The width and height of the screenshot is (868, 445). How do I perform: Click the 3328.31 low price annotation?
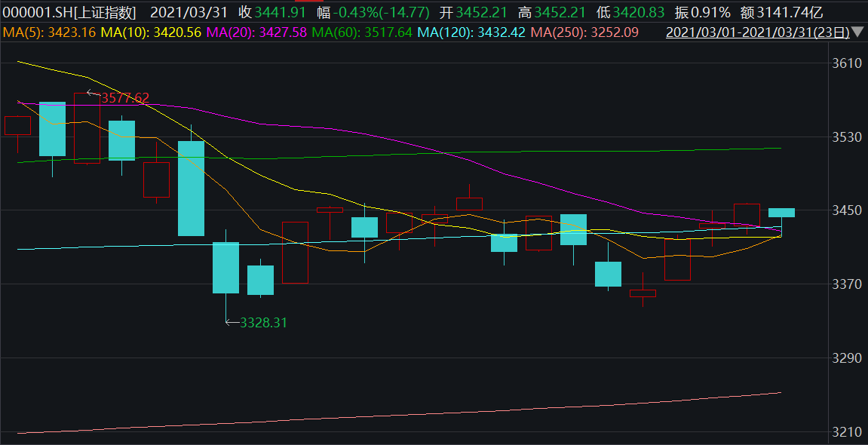coord(263,322)
